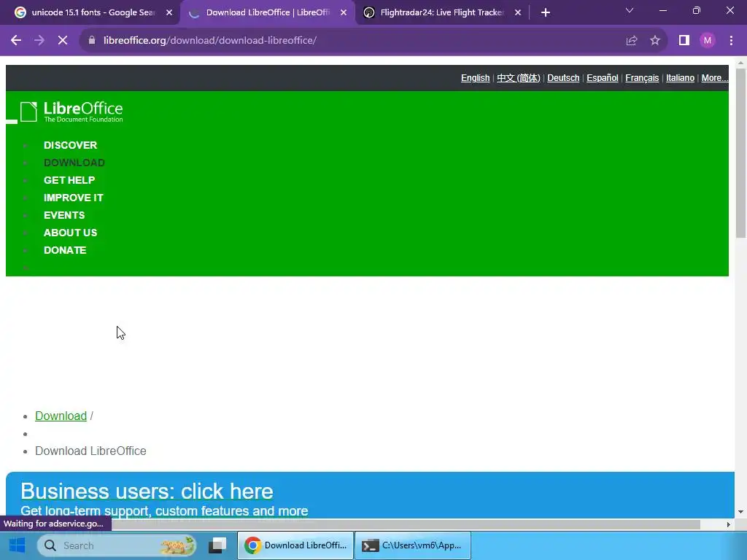Share this page via share icon
This screenshot has width=747, height=560.
pyautogui.click(x=632, y=41)
